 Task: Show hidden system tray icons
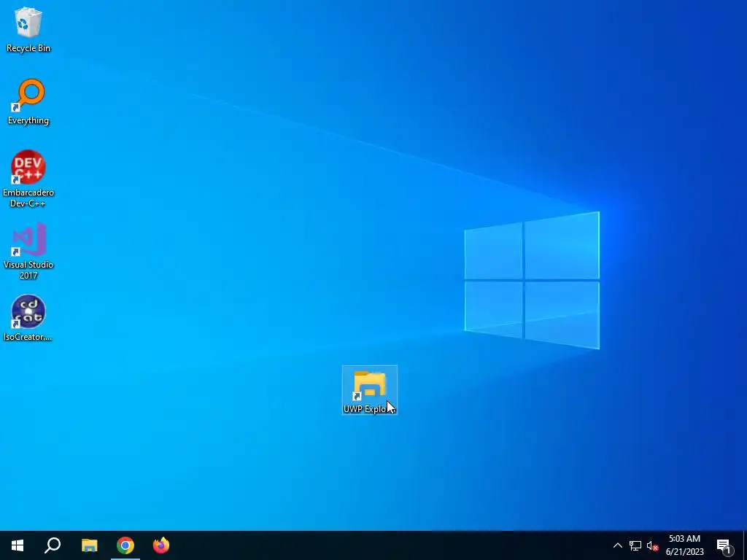(x=617, y=545)
